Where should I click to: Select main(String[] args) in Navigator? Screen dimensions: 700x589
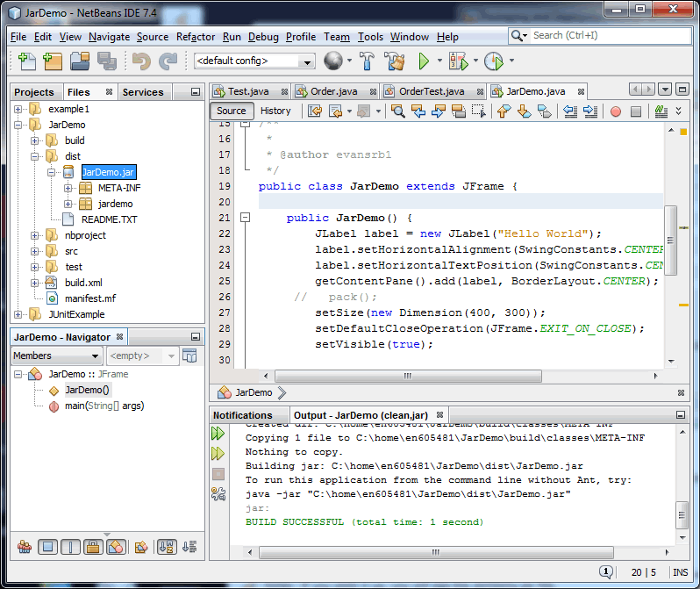point(104,406)
